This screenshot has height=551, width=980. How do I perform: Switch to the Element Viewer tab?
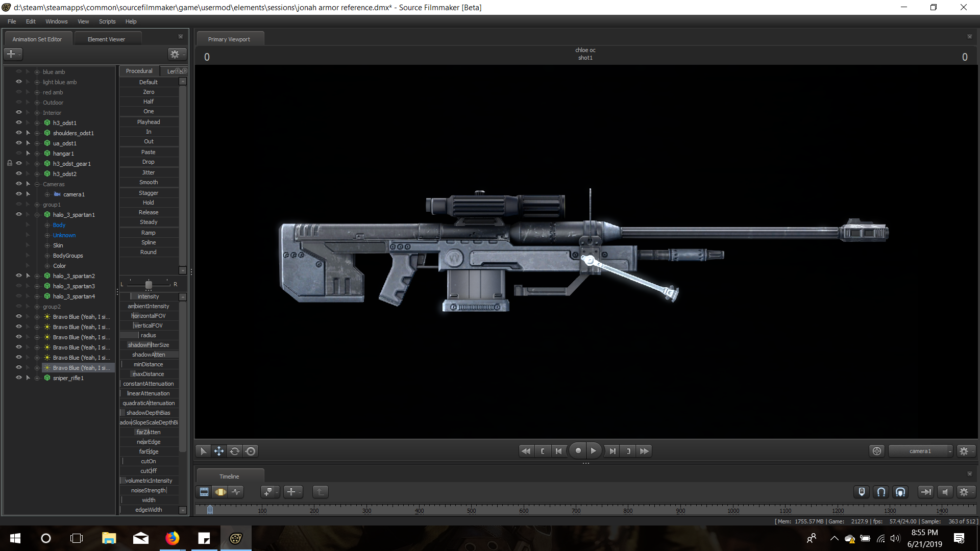(106, 39)
